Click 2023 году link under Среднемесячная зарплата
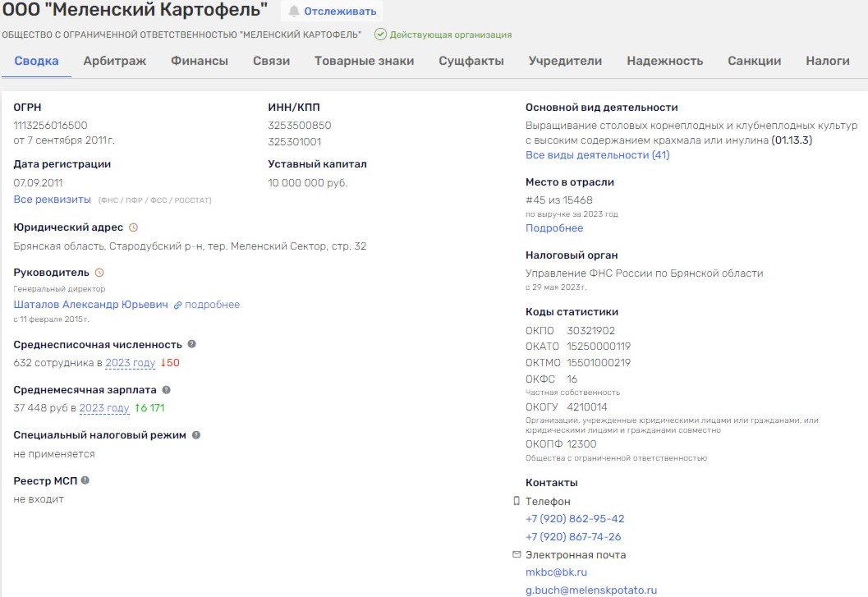This screenshot has width=868, height=597. coord(104,408)
